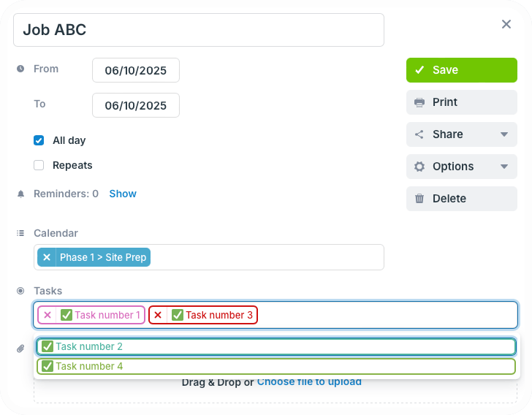
Task: Uncheck the All day checkbox
Action: point(39,140)
